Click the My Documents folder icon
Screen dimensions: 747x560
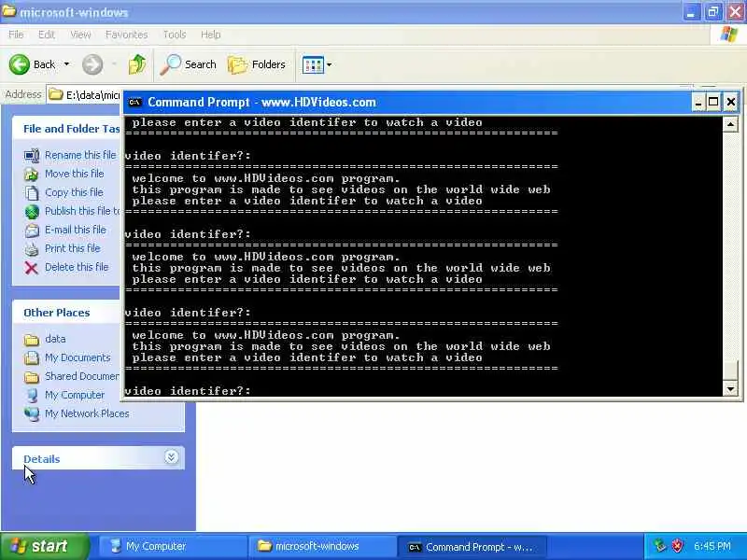[x=32, y=357]
